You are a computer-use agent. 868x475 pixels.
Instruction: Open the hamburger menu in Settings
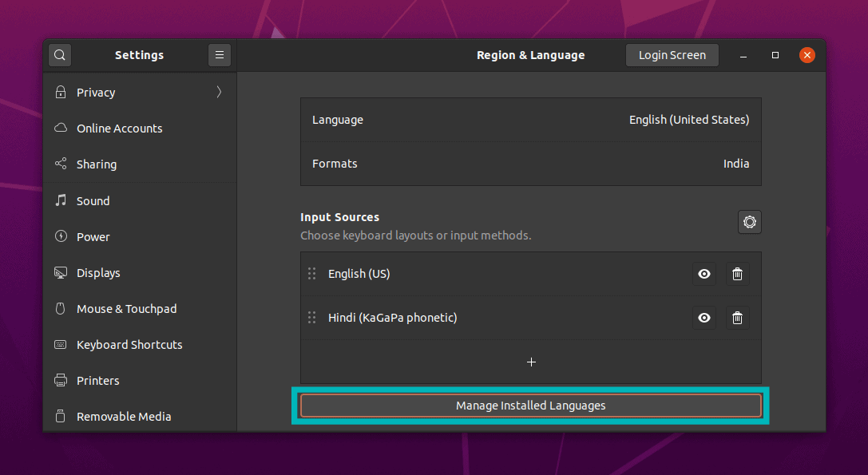point(219,54)
